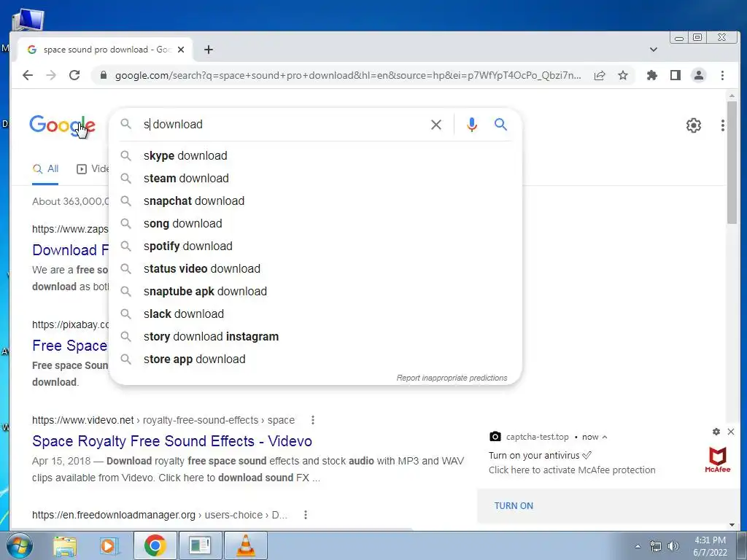Start voice search with the microphone
Image resolution: width=747 pixels, height=560 pixels.
(x=472, y=125)
